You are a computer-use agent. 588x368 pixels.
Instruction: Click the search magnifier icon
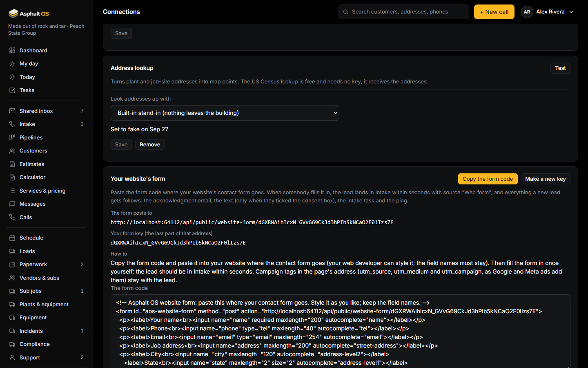[346, 12]
